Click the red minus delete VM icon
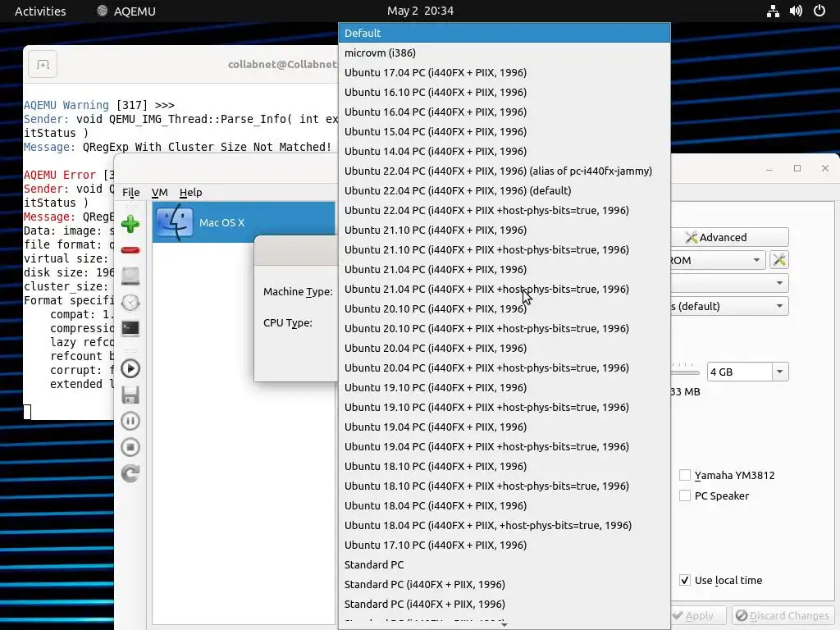Image resolution: width=840 pixels, height=630 pixels. (x=130, y=250)
